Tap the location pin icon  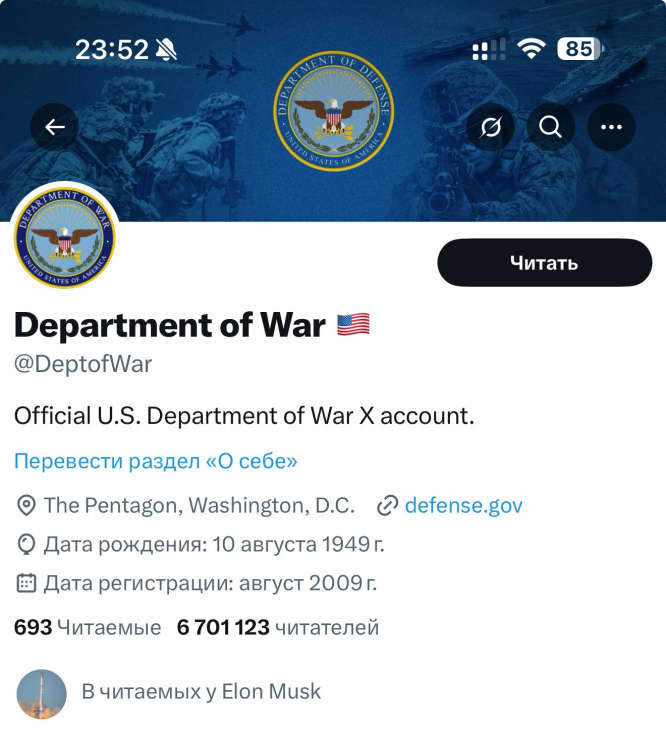pos(26,506)
